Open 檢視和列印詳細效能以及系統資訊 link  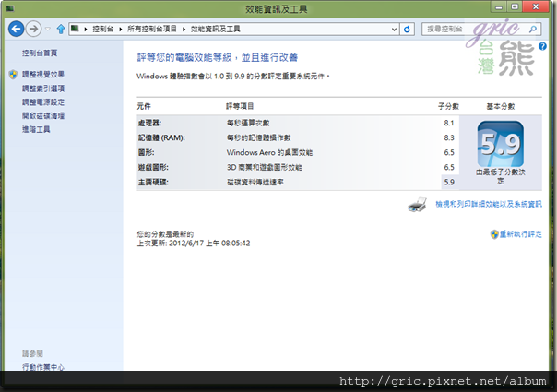(489, 204)
